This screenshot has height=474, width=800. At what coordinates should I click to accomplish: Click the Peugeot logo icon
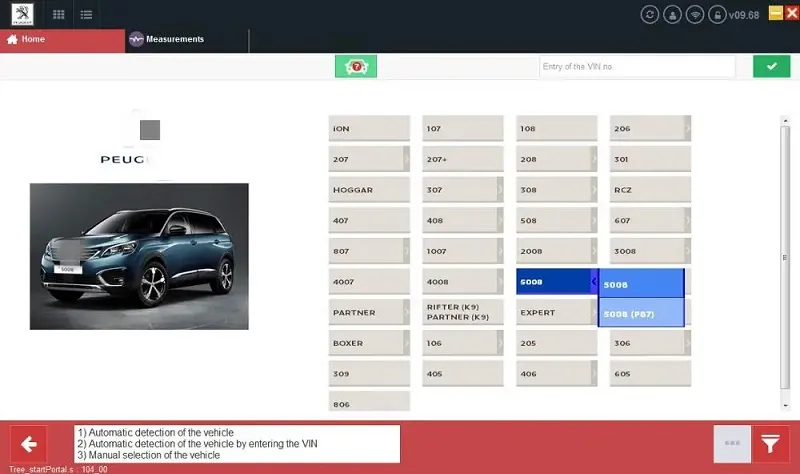22,14
